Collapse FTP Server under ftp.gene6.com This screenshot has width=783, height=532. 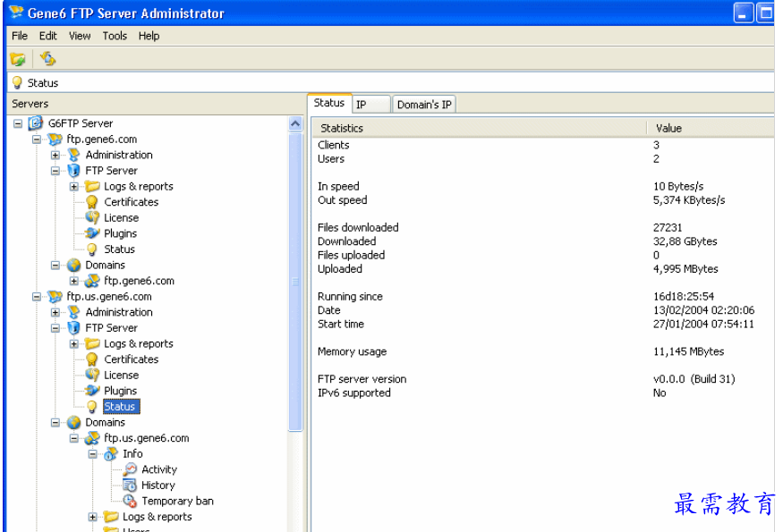(55, 171)
